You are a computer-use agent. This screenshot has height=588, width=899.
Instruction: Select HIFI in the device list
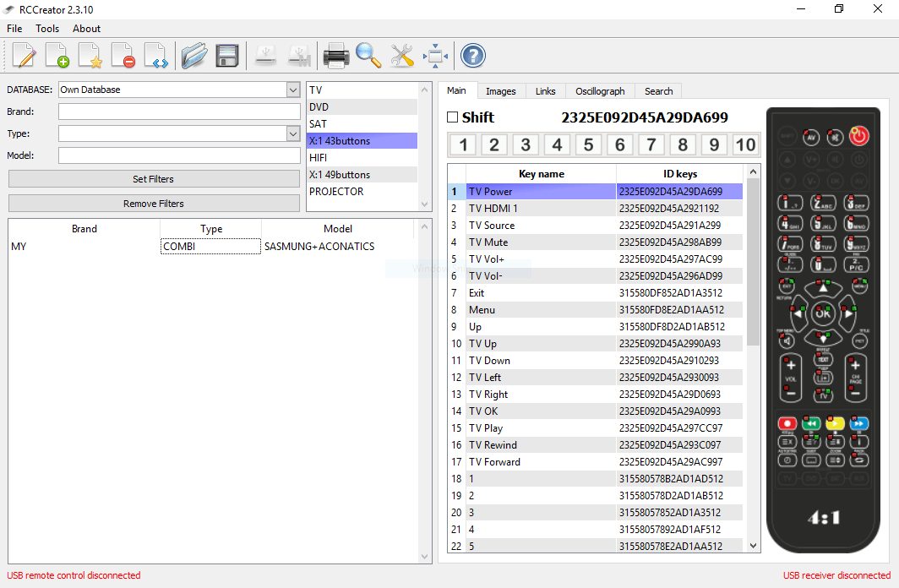362,158
